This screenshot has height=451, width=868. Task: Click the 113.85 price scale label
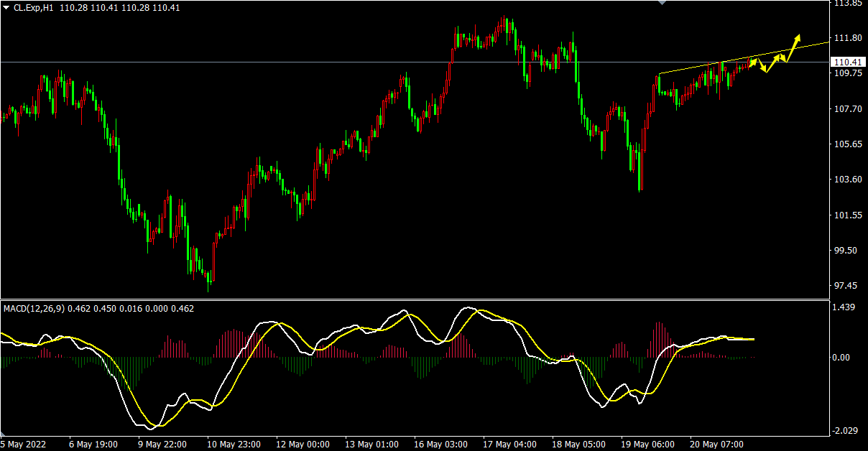click(846, 4)
